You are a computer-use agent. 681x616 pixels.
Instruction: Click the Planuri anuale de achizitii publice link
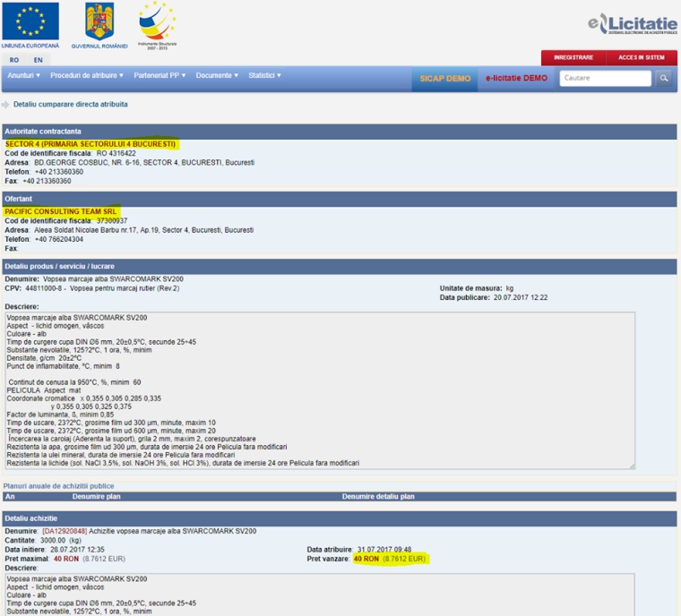tap(58, 486)
